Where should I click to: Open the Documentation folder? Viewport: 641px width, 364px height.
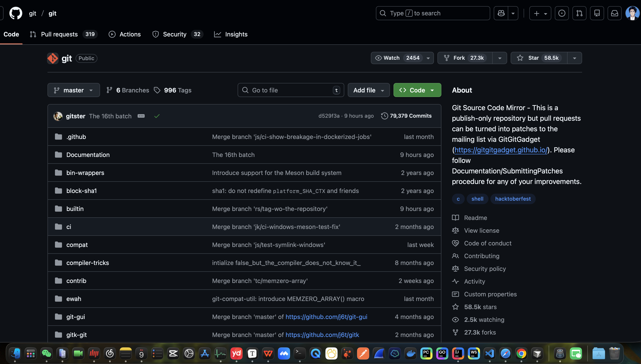click(88, 155)
